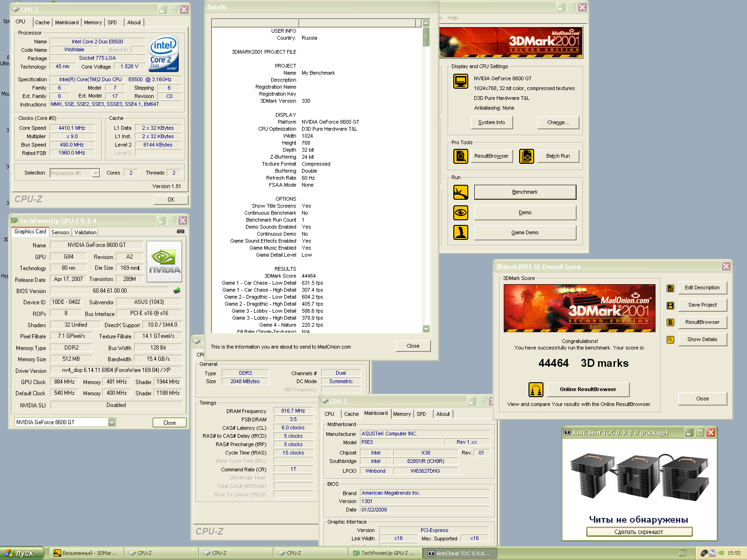The image size is (747, 560).
Task: Click the Сделать скриншот button in AntiCheat
Action: 639,532
